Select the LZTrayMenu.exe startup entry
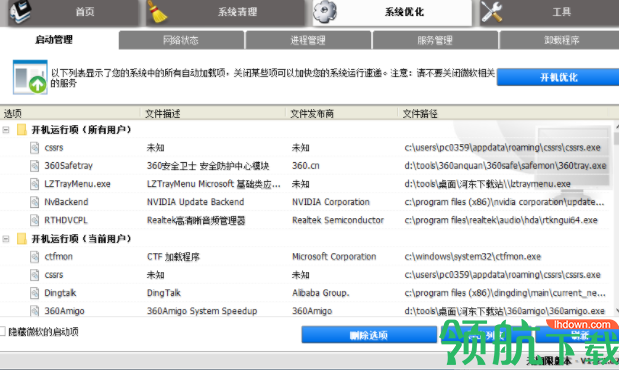Image resolution: width=619 pixels, height=372 pixels. point(77,184)
